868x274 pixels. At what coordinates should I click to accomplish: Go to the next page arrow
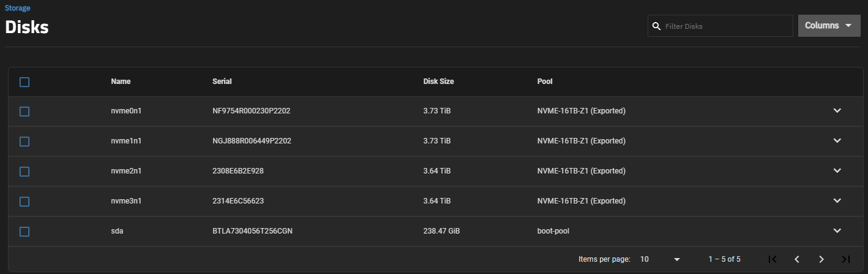[x=821, y=259]
